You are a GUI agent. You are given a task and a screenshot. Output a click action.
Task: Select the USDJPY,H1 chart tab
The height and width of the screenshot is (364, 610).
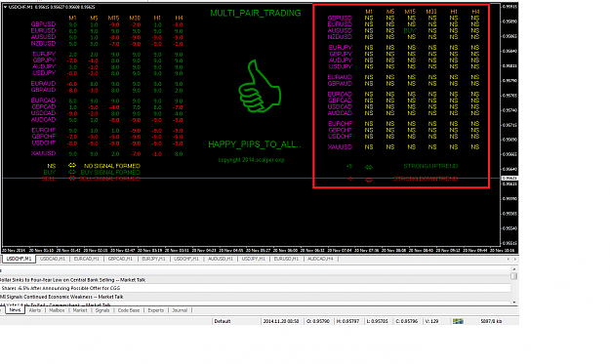(x=254, y=259)
